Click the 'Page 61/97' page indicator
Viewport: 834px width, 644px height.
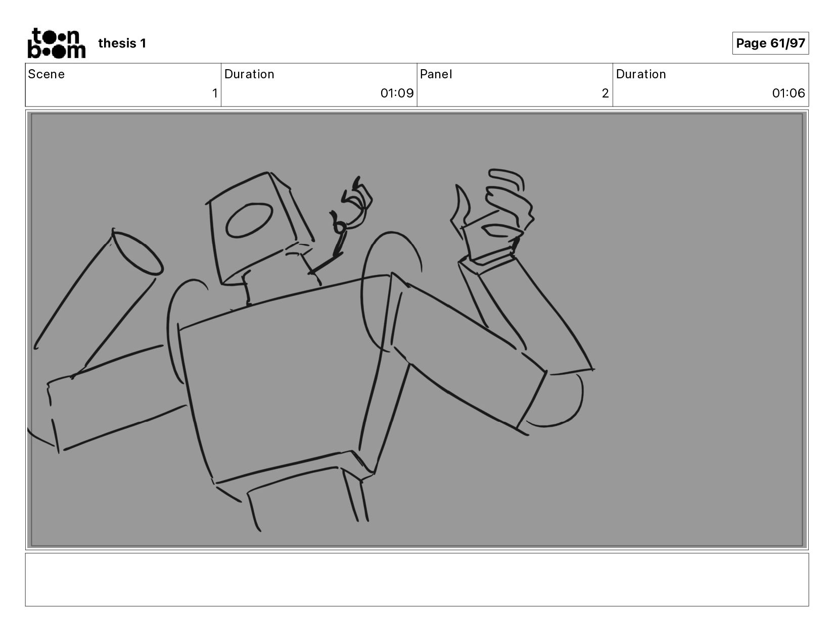tap(770, 43)
